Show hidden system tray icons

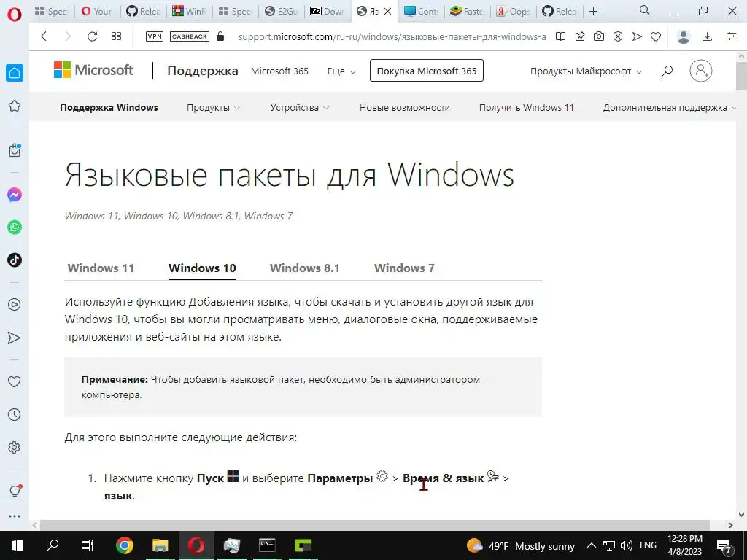pos(591,545)
